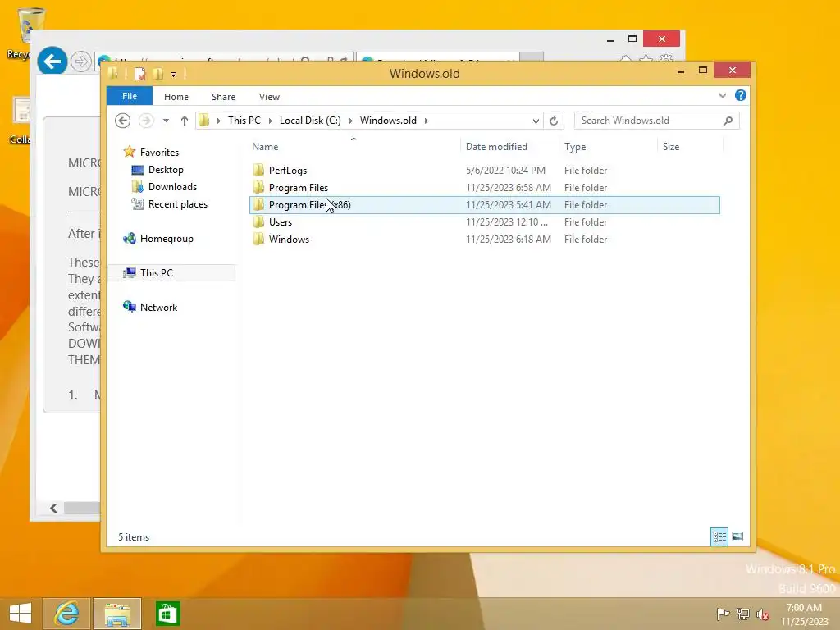Click the Windows folder icon
Screen dimensions: 840x630
(258, 239)
